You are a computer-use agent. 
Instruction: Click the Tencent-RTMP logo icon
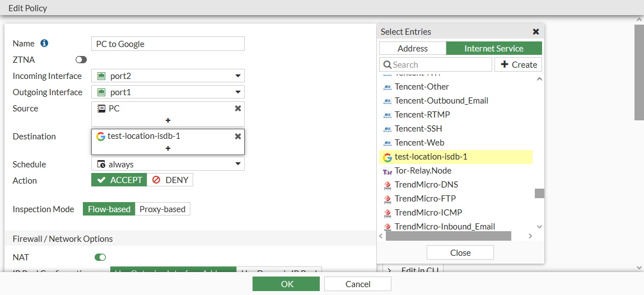coord(387,115)
